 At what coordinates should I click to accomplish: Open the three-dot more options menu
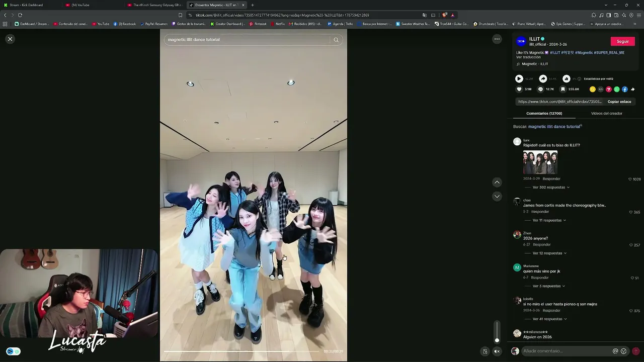[x=497, y=39]
